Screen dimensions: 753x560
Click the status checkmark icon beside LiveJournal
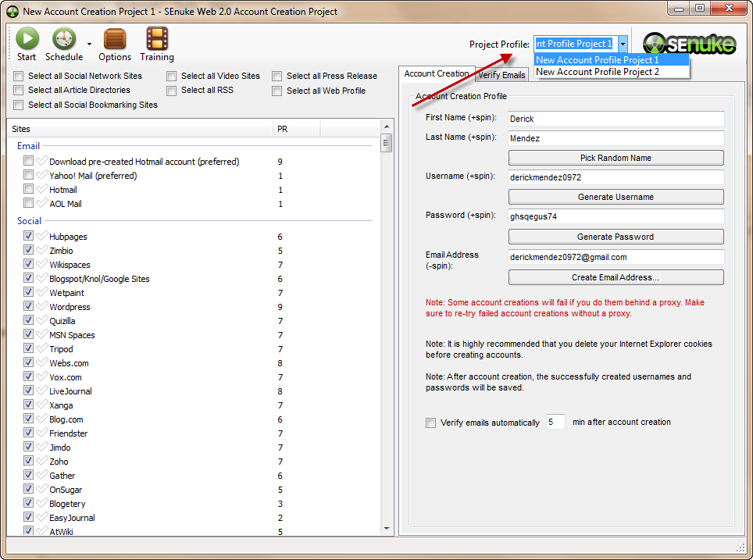(x=42, y=390)
